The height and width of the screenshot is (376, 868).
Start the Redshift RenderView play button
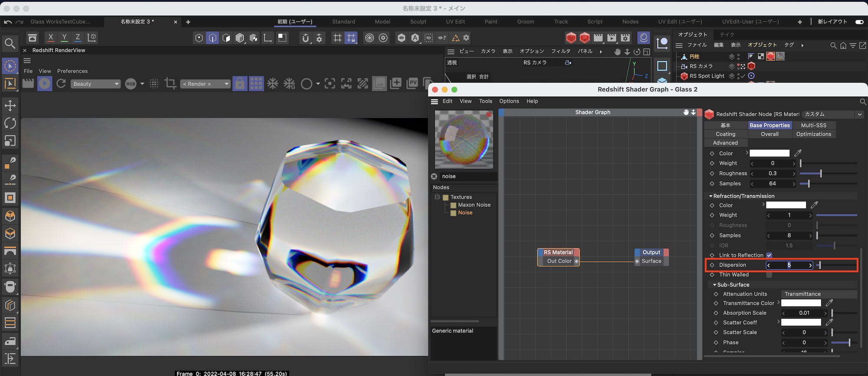pyautogui.click(x=44, y=83)
